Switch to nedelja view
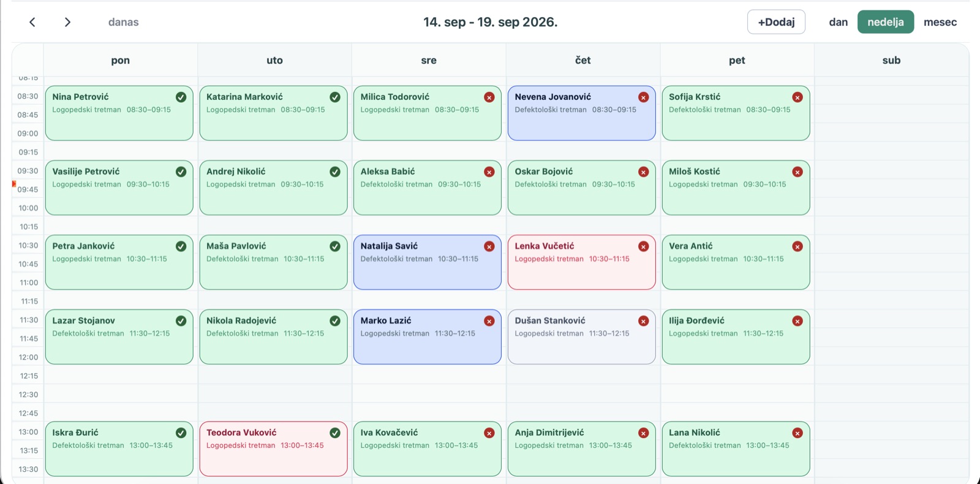Screen dimensions: 980x484 click(x=885, y=22)
